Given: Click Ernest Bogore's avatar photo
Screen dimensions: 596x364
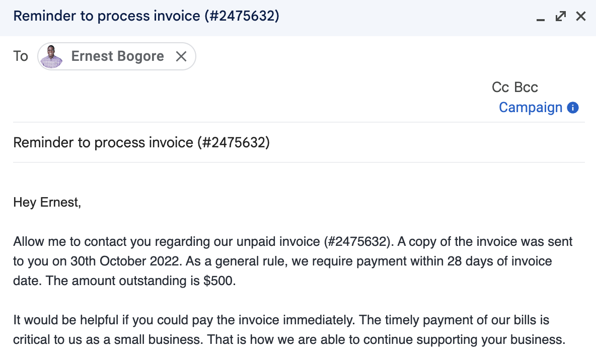Looking at the screenshot, I should [52, 56].
